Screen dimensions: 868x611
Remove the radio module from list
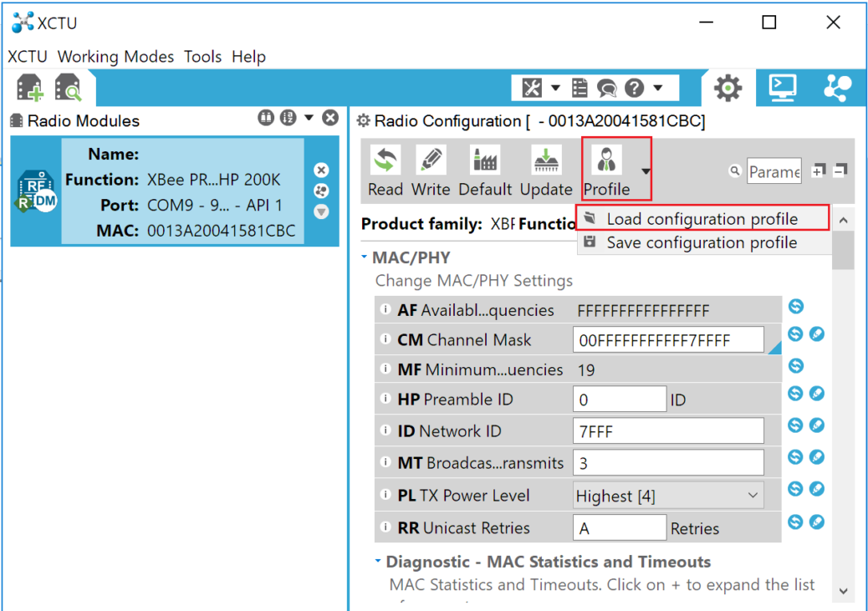click(321, 171)
